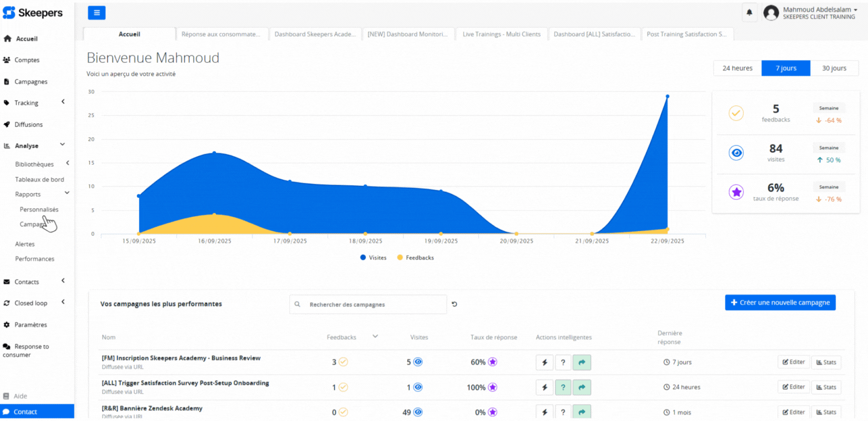Switch to Live Trainings - Multi Clients tab
Viewport: 868px width, 421px height.
(501, 34)
